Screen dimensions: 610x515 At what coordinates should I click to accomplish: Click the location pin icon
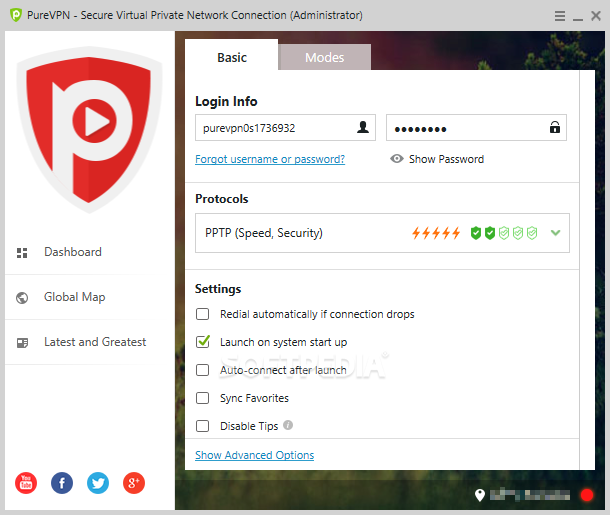[x=480, y=495]
